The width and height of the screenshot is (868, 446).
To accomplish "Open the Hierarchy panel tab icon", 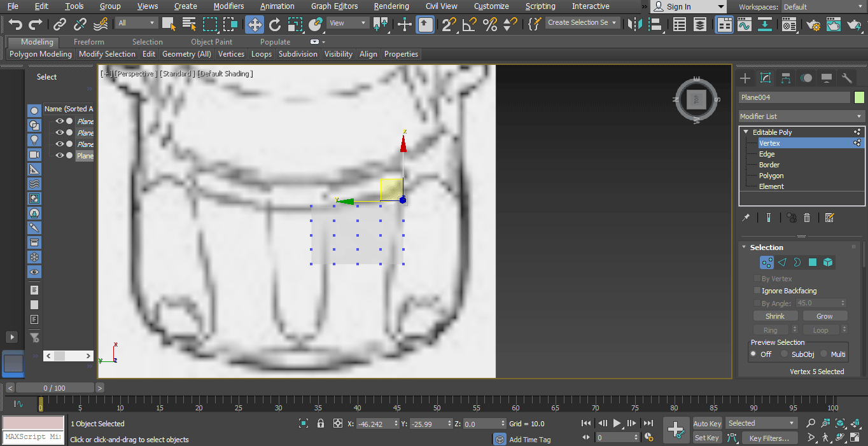I will click(786, 78).
